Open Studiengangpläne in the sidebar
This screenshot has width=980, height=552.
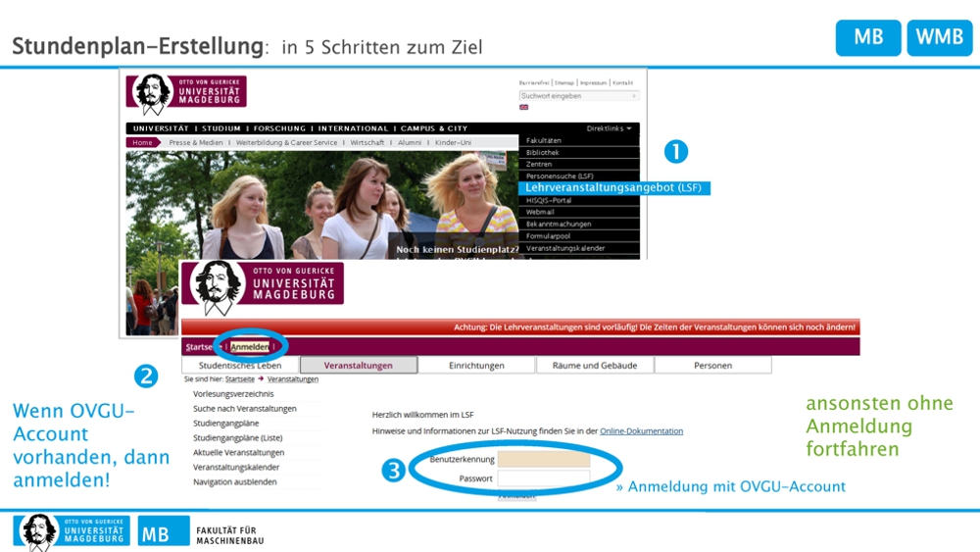point(225,424)
